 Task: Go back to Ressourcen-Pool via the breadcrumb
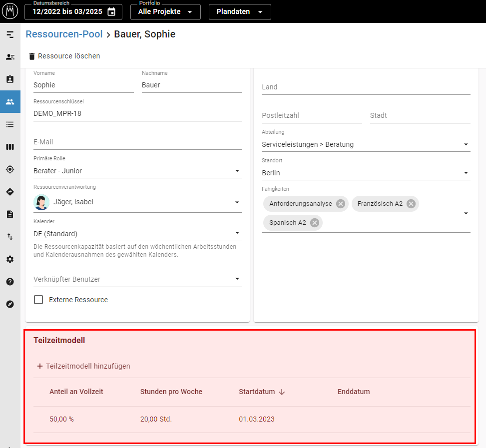(x=64, y=34)
